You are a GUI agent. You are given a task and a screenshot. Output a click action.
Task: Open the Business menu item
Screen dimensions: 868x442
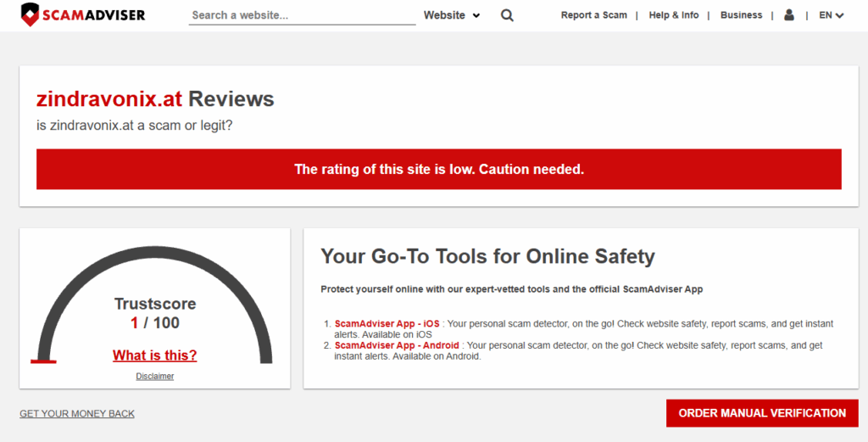pos(741,15)
